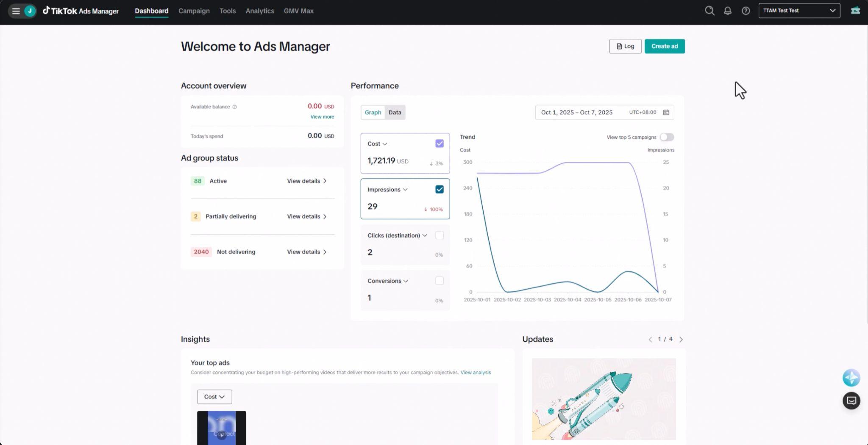Click the TikTok Ads Manager logo
The image size is (868, 445).
click(x=81, y=11)
